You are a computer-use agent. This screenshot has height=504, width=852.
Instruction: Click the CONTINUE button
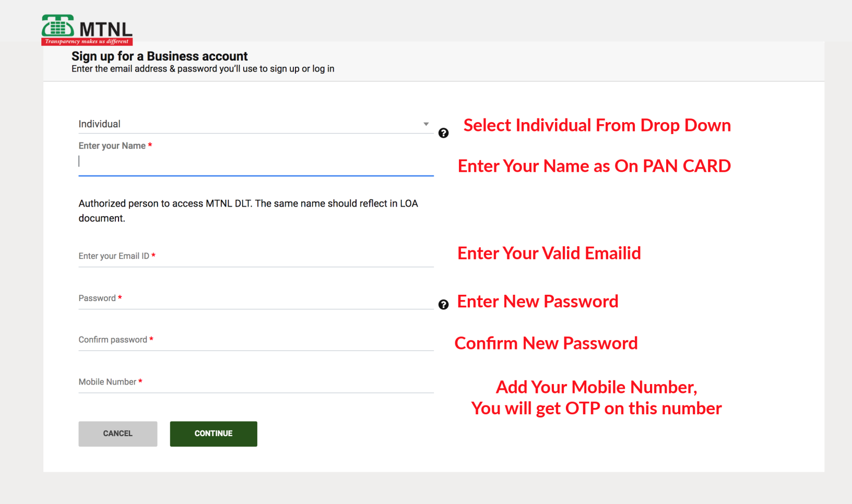coord(213,434)
